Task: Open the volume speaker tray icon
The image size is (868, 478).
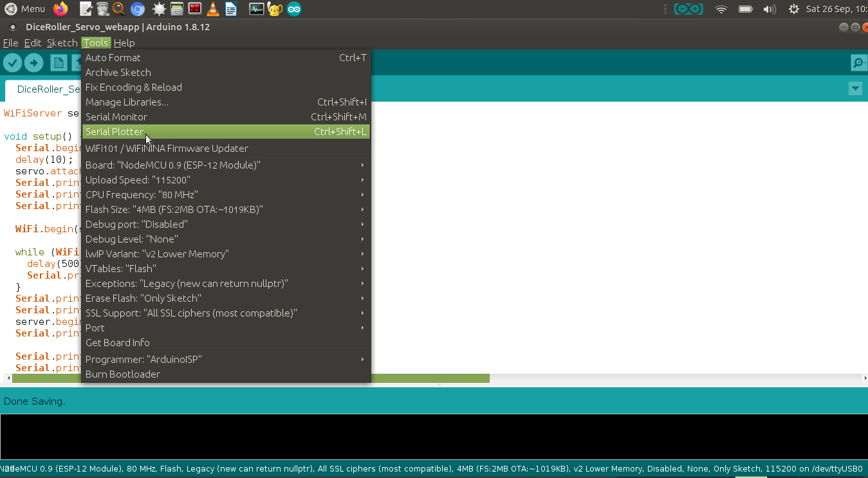Action: (770, 9)
